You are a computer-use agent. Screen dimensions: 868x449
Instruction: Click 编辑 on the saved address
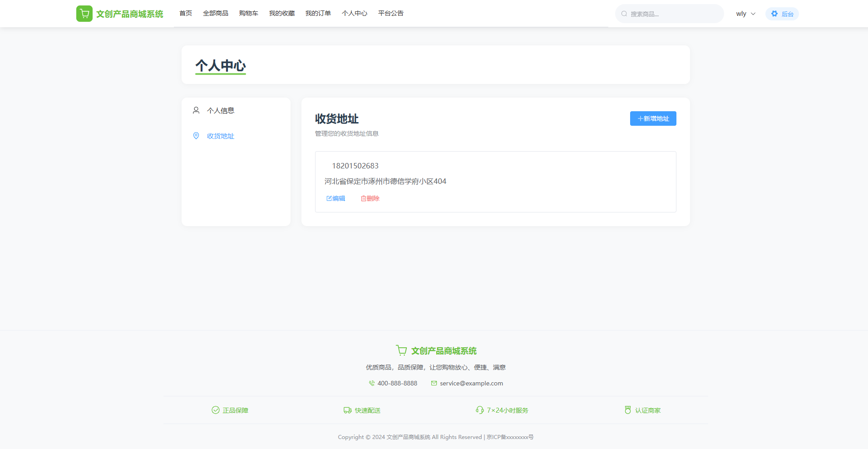coord(336,198)
